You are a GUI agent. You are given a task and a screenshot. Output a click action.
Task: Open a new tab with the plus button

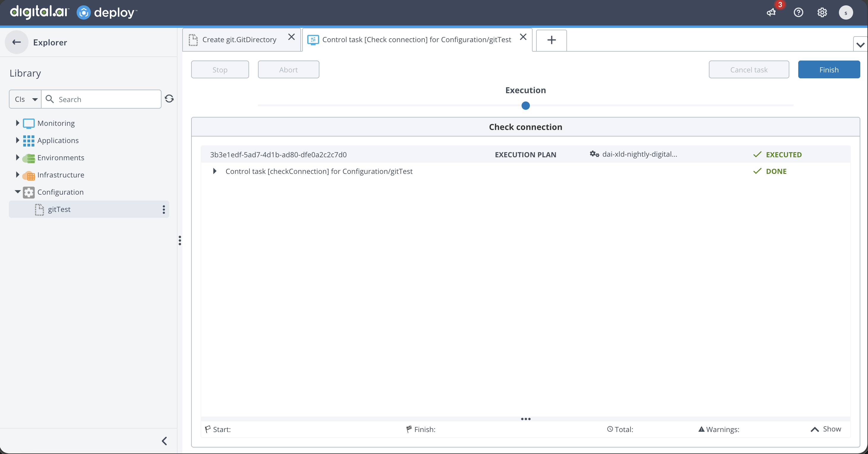click(551, 40)
